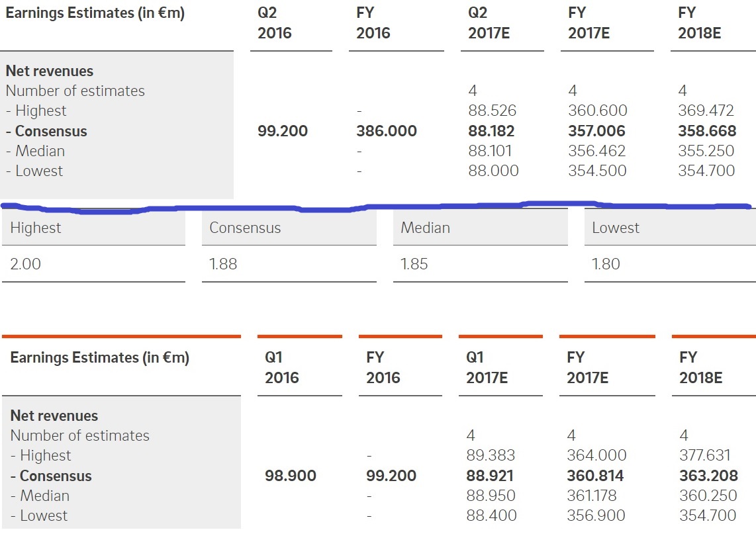Click the 2.00 value under Highest
Screen dimensions: 756x534
(26, 264)
